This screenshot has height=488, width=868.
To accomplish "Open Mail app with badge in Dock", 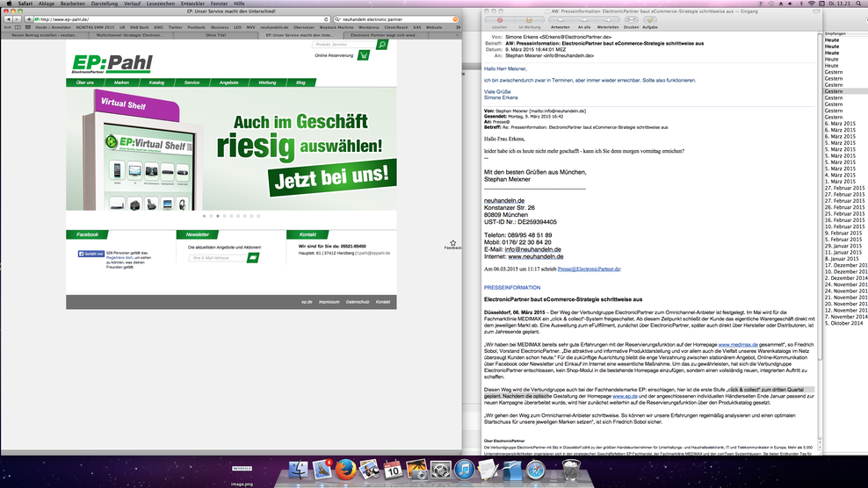I will pyautogui.click(x=322, y=470).
